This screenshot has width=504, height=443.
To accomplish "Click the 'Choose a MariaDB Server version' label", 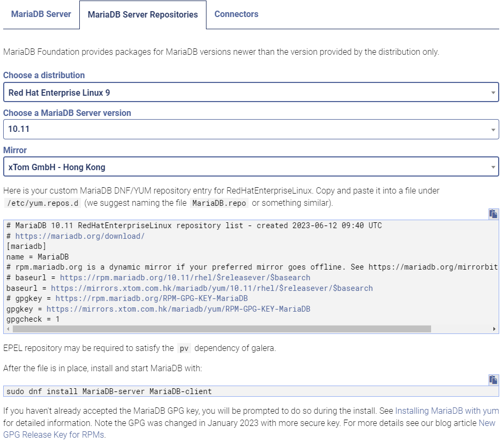I will point(67,113).
